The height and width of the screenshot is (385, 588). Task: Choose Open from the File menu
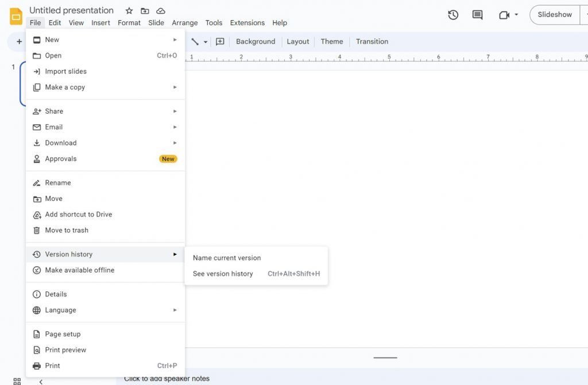click(x=105, y=56)
